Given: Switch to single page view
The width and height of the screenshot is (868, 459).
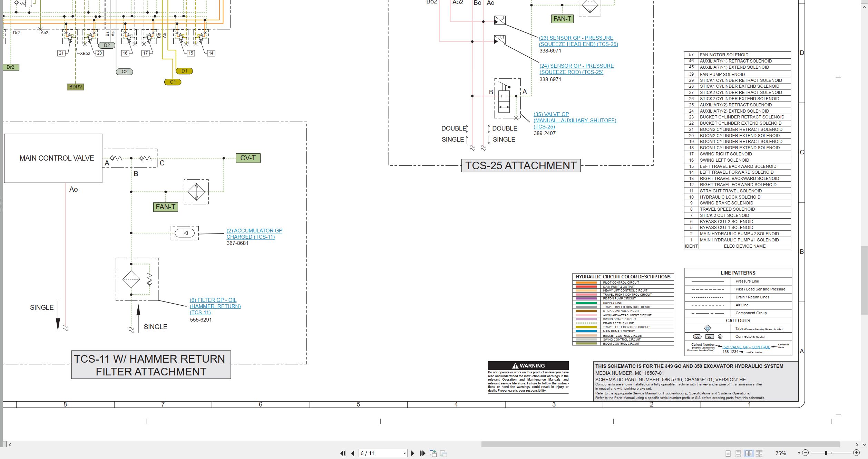Looking at the screenshot, I should pos(728,453).
